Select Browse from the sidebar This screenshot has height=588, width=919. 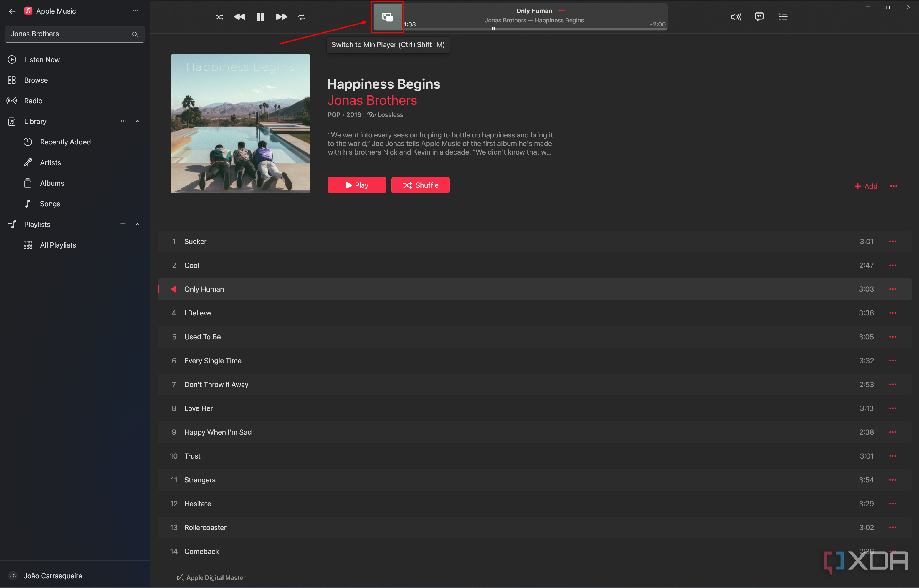point(36,80)
